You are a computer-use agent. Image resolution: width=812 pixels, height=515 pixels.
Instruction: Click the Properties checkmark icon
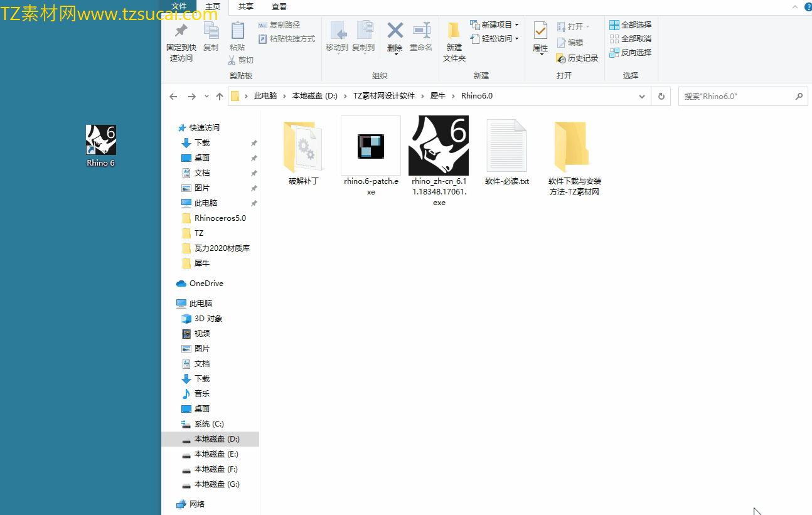click(x=540, y=31)
